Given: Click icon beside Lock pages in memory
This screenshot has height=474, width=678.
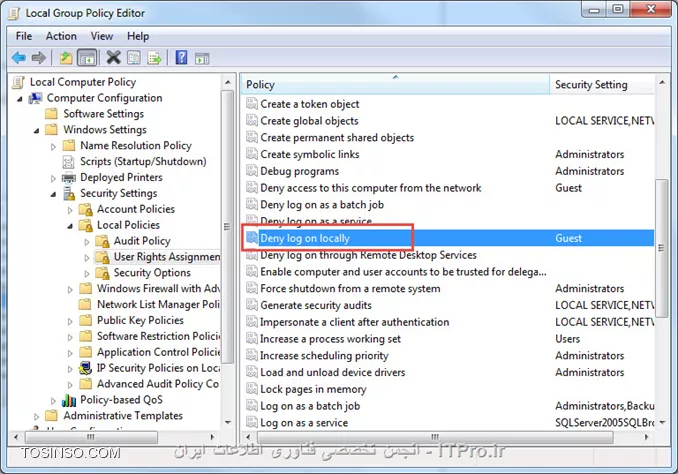Looking at the screenshot, I should [252, 389].
